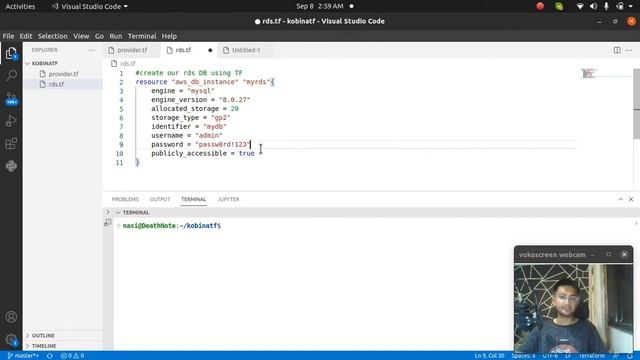
Task: Click Activities in the top bar
Action: [x=20, y=6]
